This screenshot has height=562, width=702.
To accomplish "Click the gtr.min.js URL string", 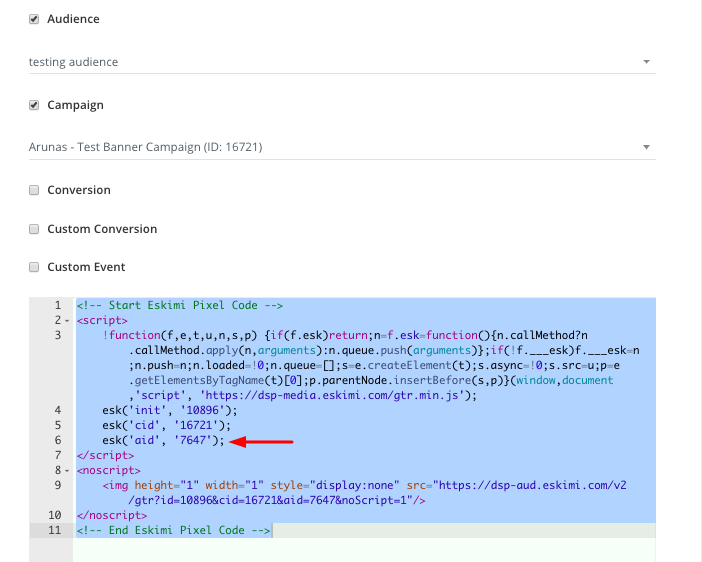I will 331,395.
